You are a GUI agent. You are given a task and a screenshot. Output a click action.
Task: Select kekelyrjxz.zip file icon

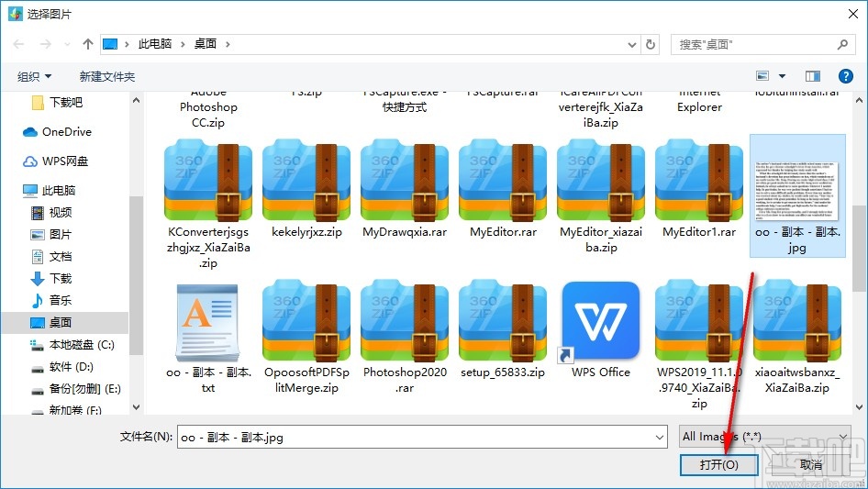[306, 180]
